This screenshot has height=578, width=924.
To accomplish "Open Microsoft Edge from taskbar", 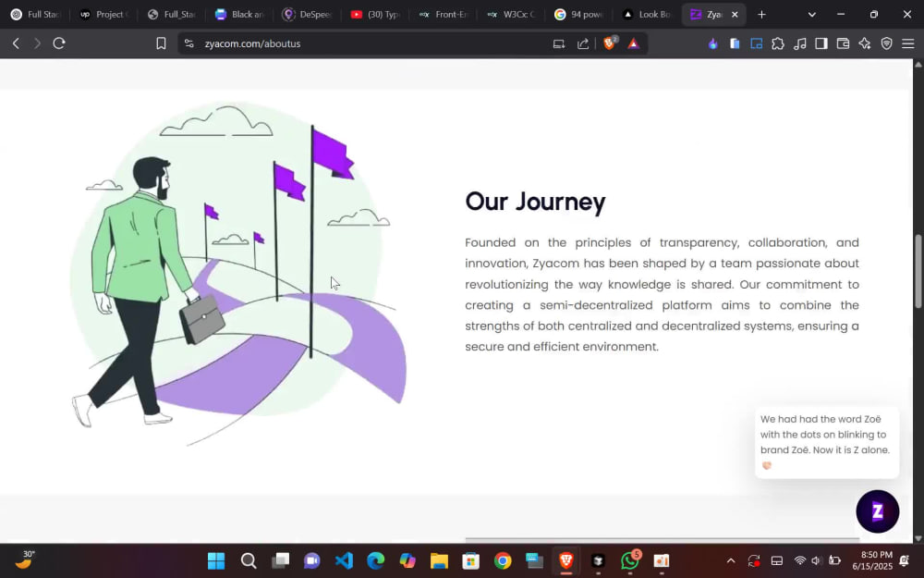I will (x=375, y=561).
